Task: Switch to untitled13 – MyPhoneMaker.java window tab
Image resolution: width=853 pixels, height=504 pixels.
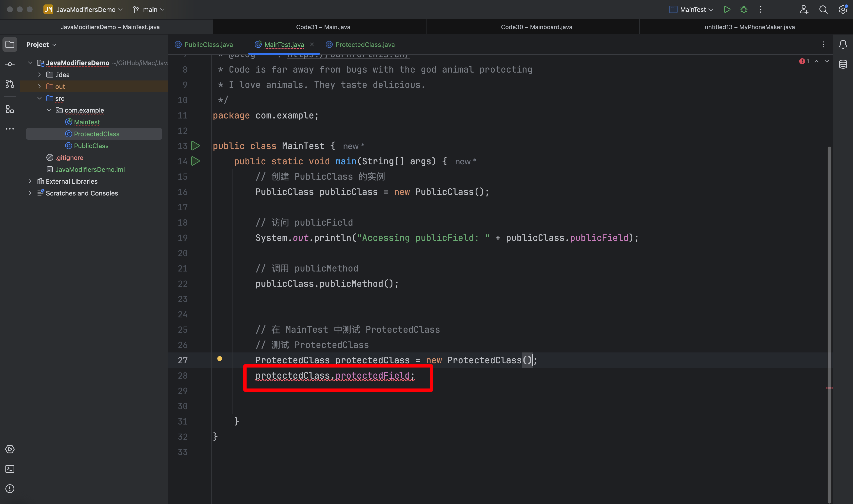Action: [749, 27]
